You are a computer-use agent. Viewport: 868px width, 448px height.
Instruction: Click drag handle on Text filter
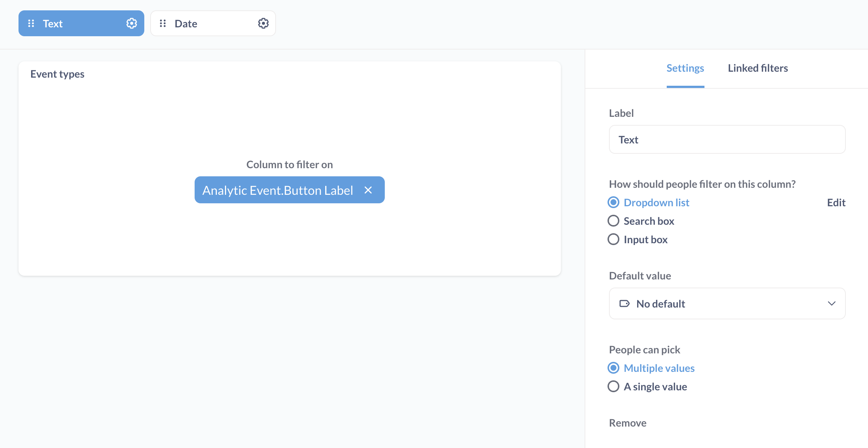31,23
